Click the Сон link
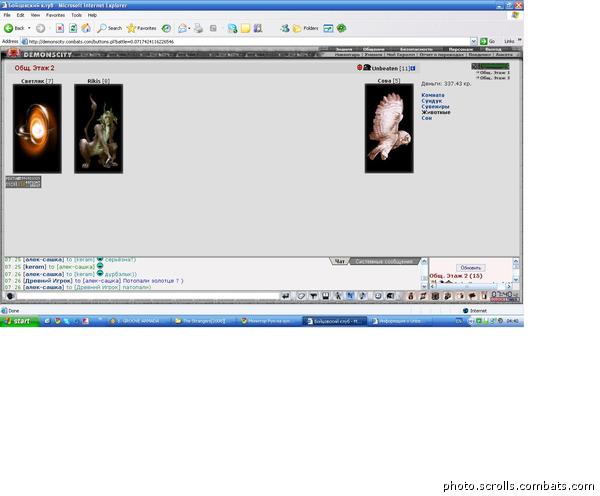 (427, 118)
